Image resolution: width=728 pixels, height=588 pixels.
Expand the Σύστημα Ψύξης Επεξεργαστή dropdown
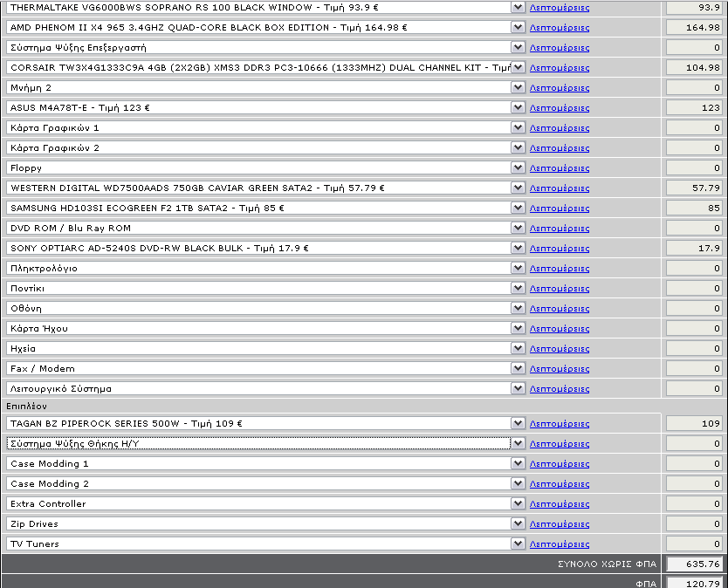tap(265, 47)
